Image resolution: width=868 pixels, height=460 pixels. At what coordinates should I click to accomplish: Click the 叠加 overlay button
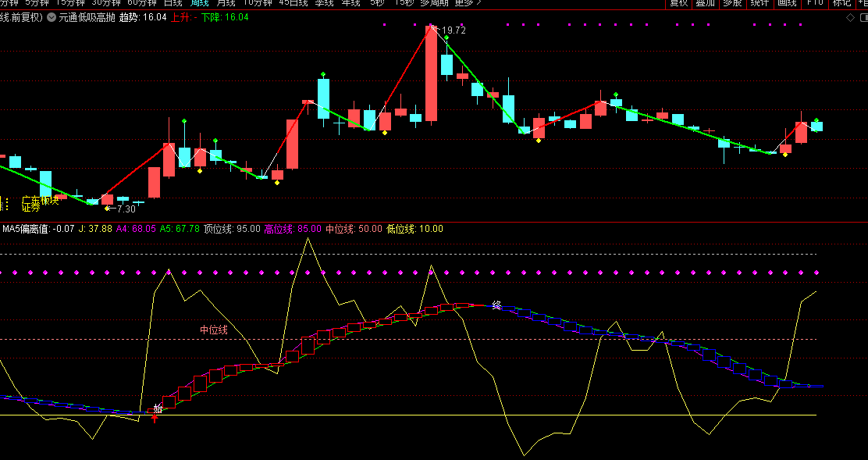[x=706, y=3]
